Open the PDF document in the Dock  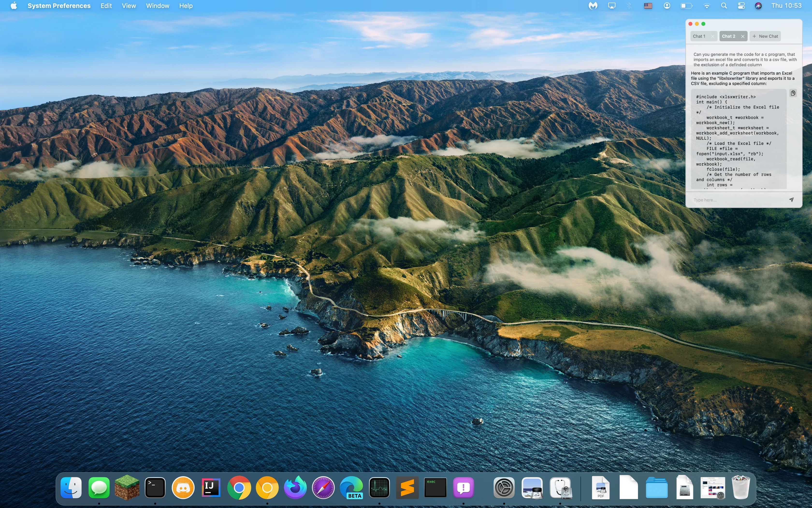[601, 487]
